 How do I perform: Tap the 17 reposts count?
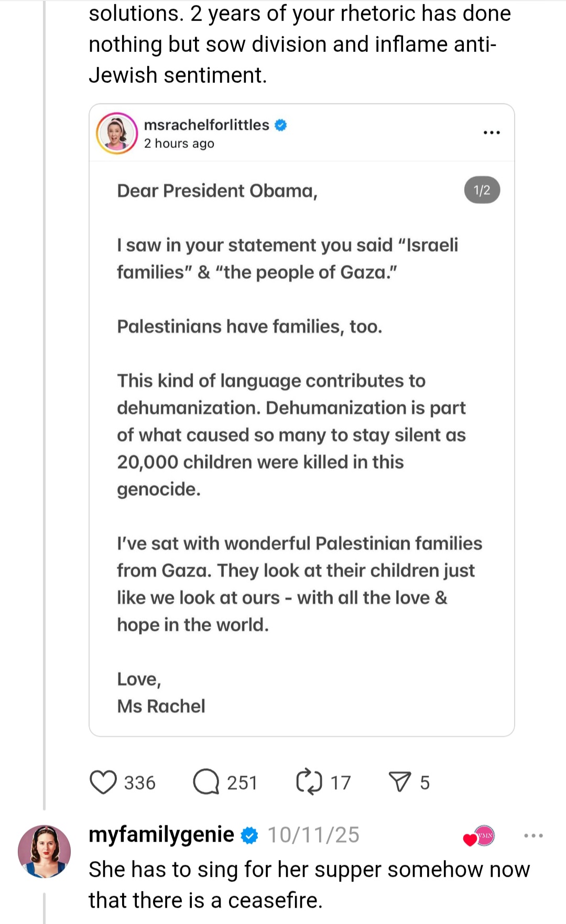(341, 782)
